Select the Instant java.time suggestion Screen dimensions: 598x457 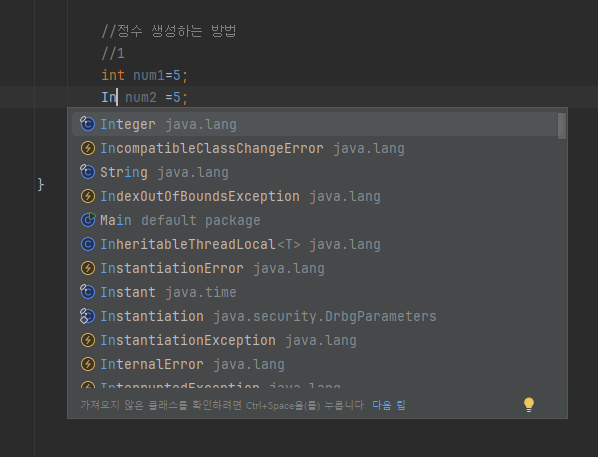315,292
